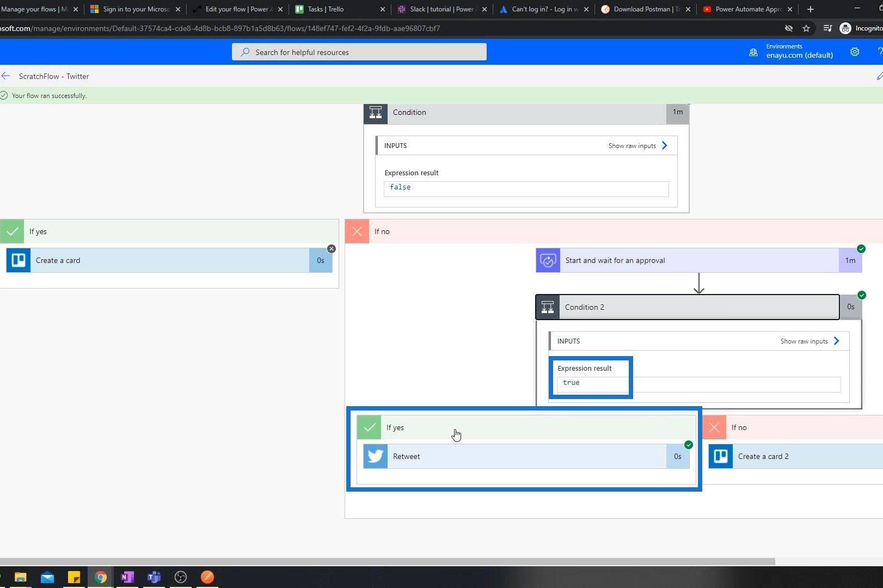Viewport: 883px width, 588px height.
Task: Click the approval icon on Start and wait
Action: pos(548,260)
